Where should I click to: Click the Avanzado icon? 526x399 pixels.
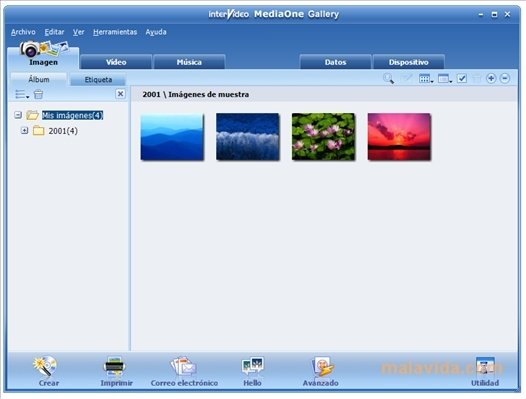point(322,366)
